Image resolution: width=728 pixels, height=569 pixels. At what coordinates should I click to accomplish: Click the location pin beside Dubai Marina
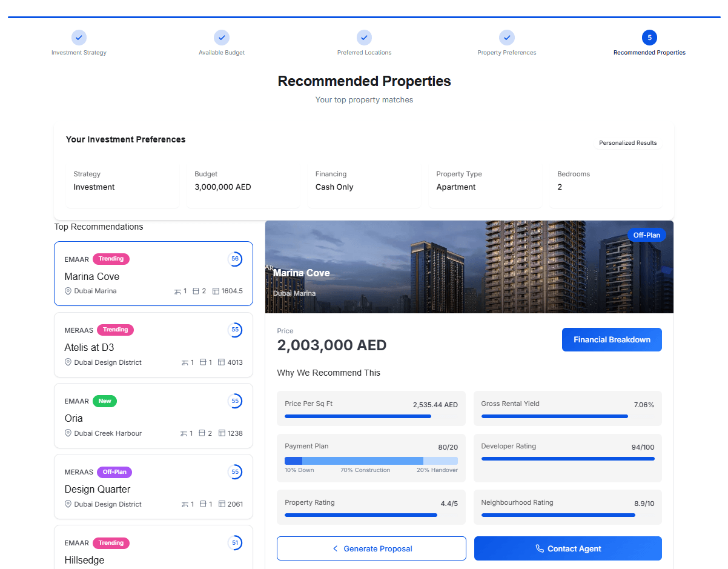pos(68,291)
